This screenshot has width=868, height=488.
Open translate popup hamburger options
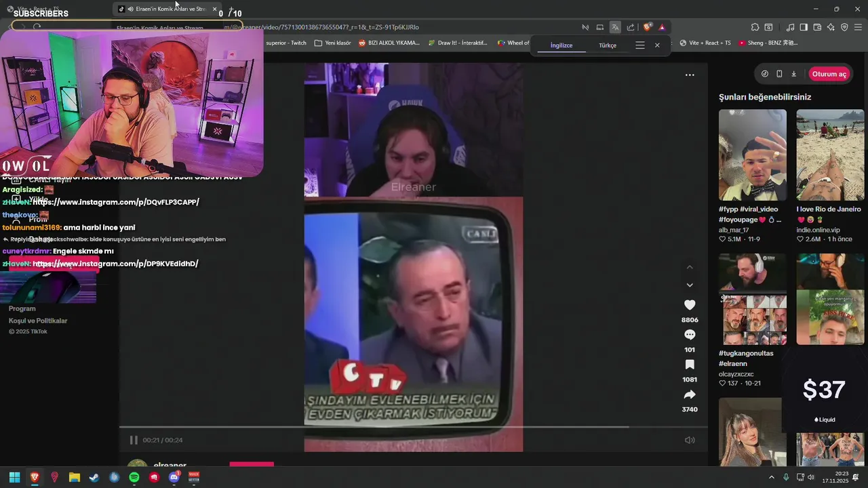point(639,45)
